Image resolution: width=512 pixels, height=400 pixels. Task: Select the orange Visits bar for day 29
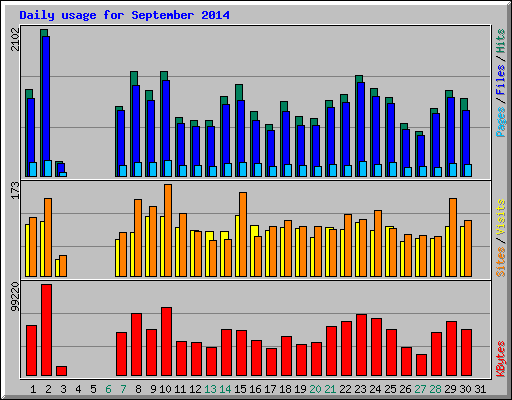(453, 237)
